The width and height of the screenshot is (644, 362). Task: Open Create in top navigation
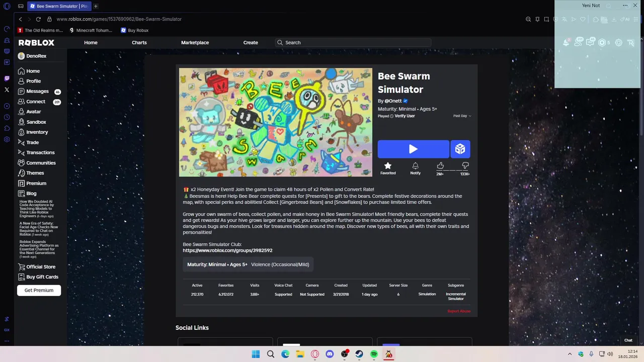click(251, 43)
